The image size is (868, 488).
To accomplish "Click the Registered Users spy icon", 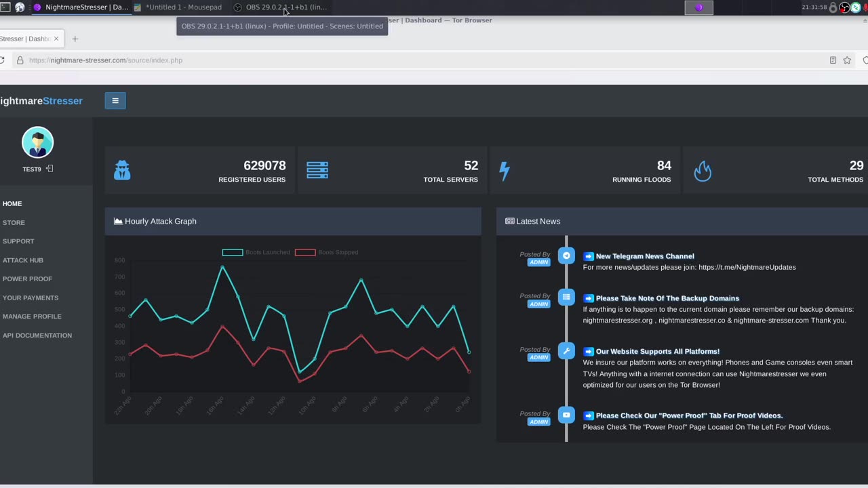I will (122, 170).
